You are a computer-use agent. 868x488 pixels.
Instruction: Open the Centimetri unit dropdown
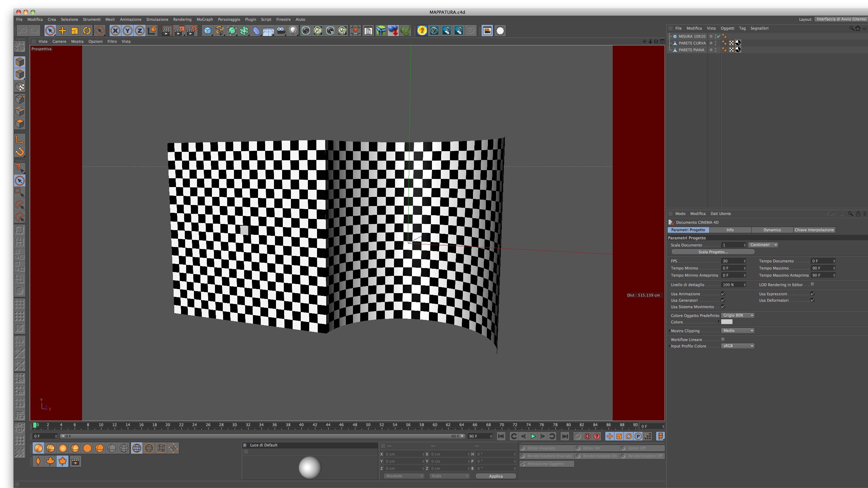point(763,245)
